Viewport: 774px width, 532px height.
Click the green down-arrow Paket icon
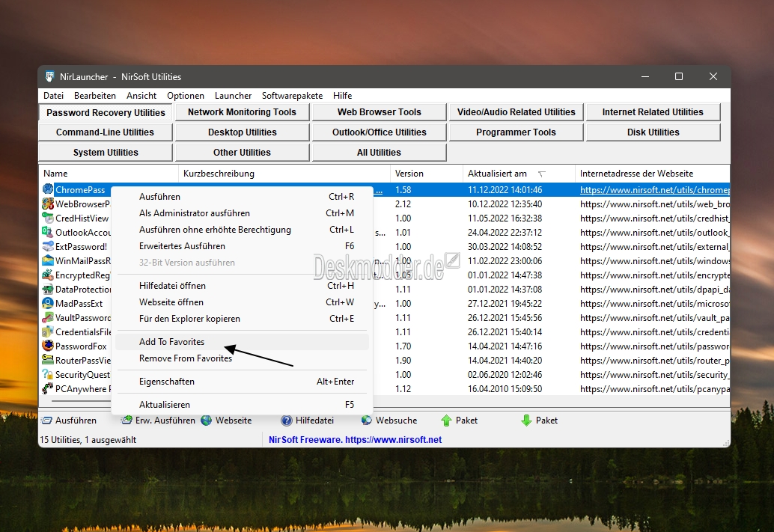click(x=526, y=421)
